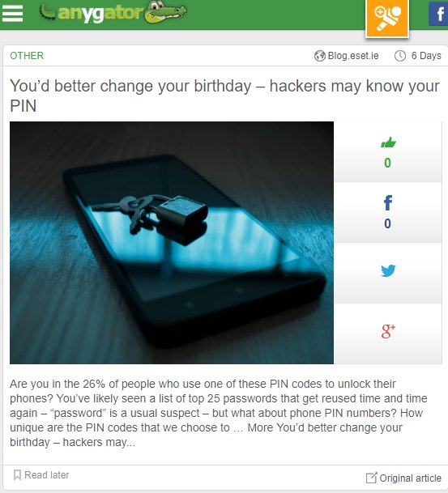Image resolution: width=448 pixels, height=493 pixels.
Task: Share the article on Facebook
Action: pyautogui.click(x=388, y=203)
